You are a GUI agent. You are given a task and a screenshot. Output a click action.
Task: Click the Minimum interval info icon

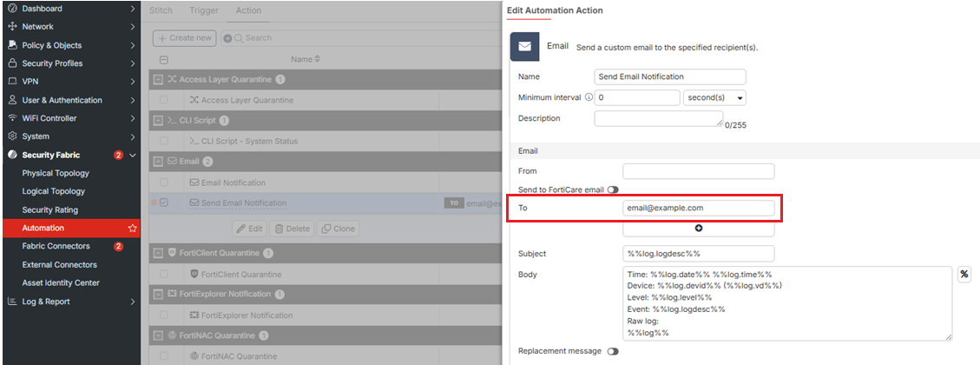tap(589, 97)
